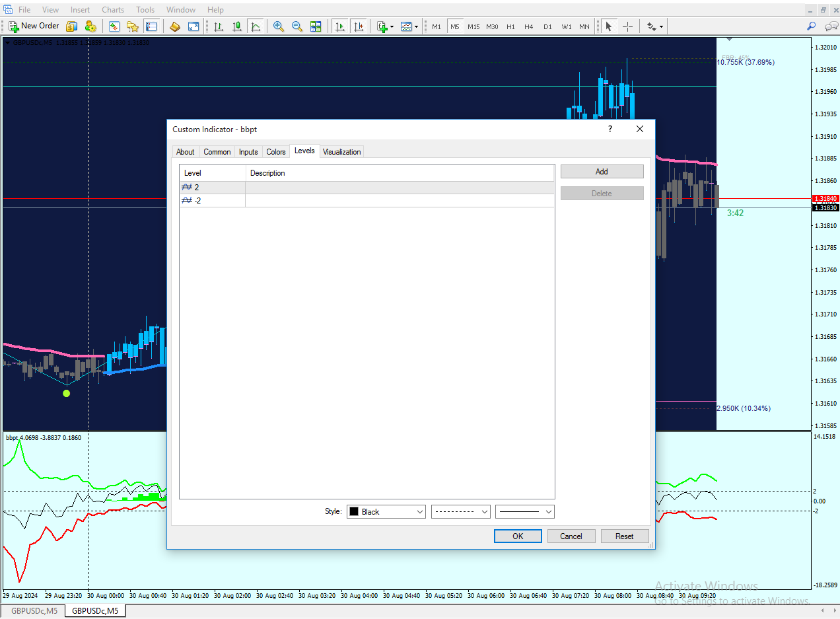Screen dimensions: 840x619
Task: Switch to line chart icon
Action: click(x=255, y=26)
